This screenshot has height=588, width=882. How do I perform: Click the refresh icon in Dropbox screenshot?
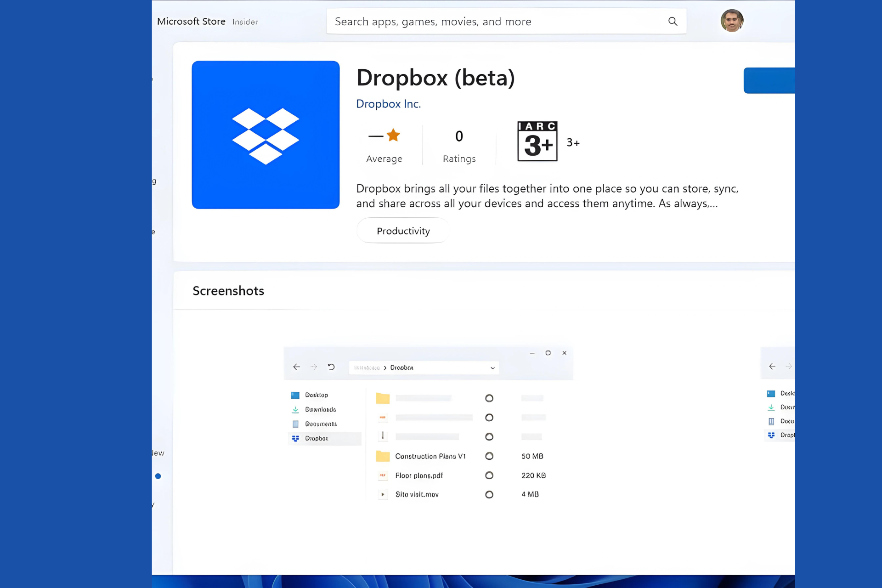click(x=331, y=367)
